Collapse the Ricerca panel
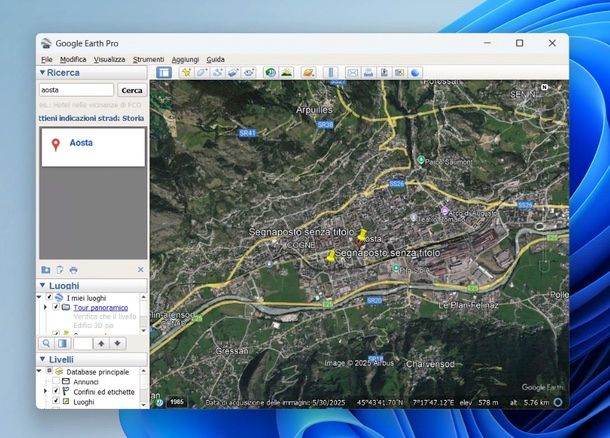 (x=42, y=72)
